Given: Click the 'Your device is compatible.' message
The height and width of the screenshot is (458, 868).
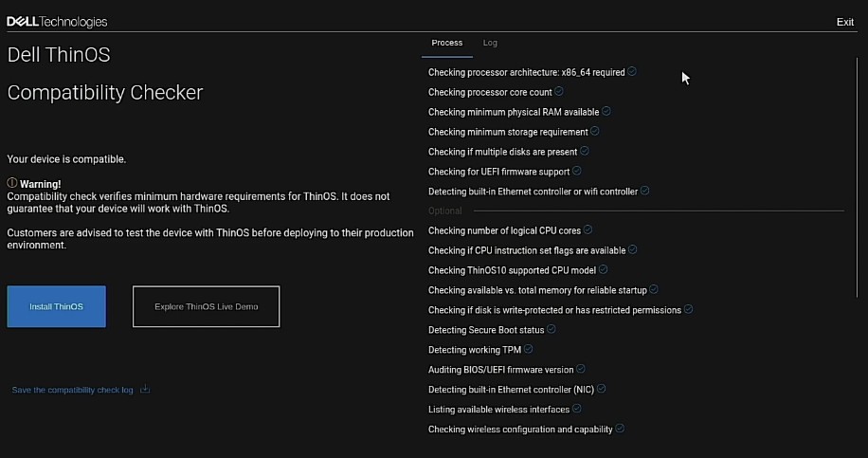Looking at the screenshot, I should coord(66,159).
